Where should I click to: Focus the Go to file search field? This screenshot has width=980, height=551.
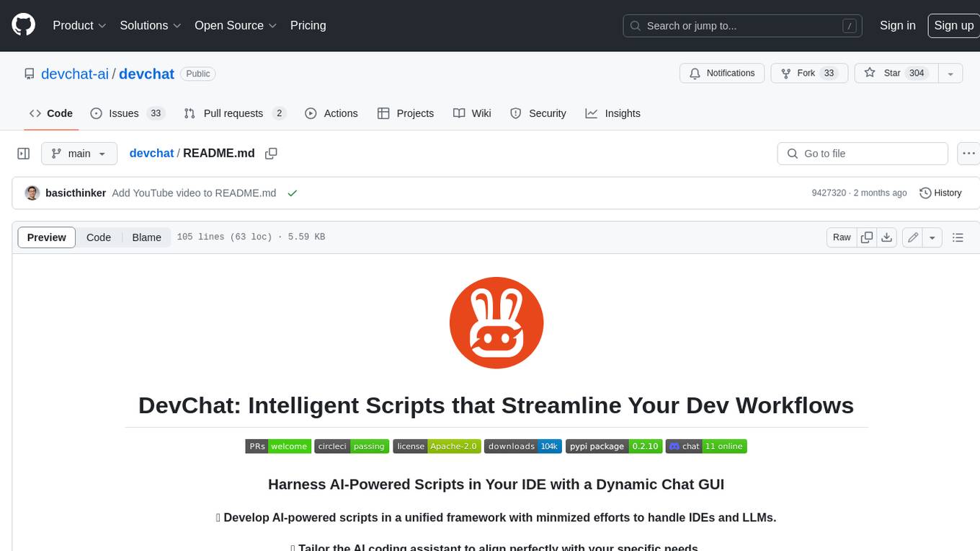tap(863, 154)
